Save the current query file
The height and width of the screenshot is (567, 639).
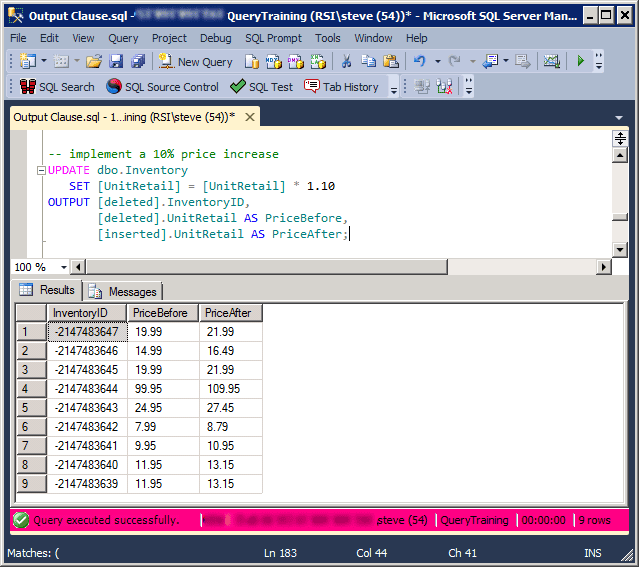[x=116, y=62]
